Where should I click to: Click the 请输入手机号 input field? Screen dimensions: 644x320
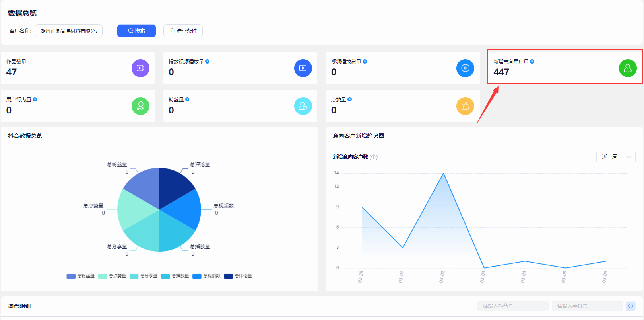pos(587,306)
